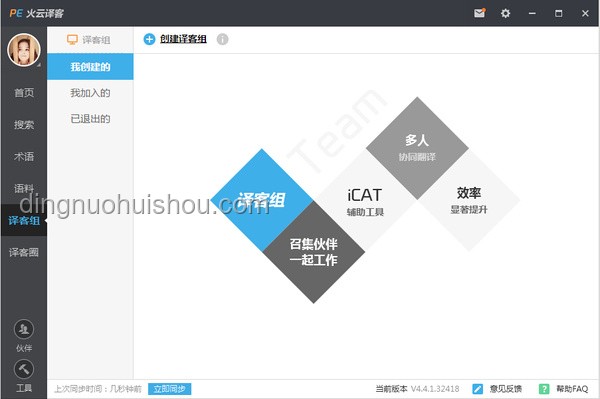The width and height of the screenshot is (600, 399).
Task: Maximize the 火云译客 window
Action: 559,13
